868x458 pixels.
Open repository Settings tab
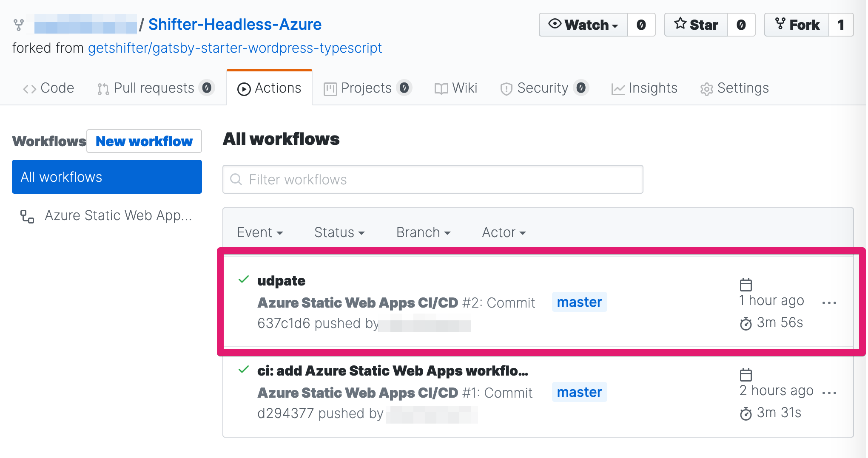coord(734,88)
